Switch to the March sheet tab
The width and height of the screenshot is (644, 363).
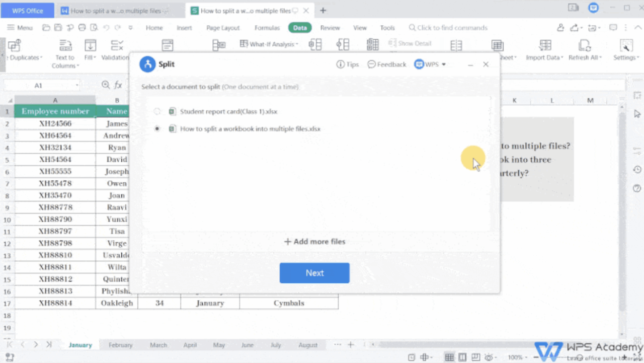(x=158, y=345)
